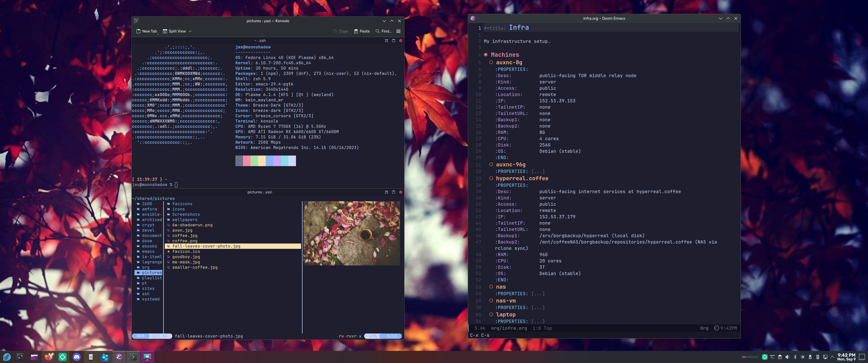Open the volume tray icon
Viewport: 868px width, 363px height.
[x=787, y=357]
